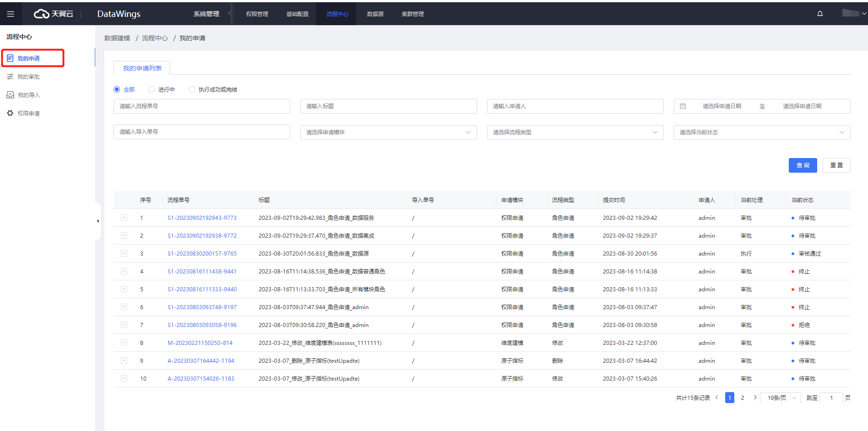Focus the 请输入导入单号 input
868x431 pixels.
coord(202,132)
